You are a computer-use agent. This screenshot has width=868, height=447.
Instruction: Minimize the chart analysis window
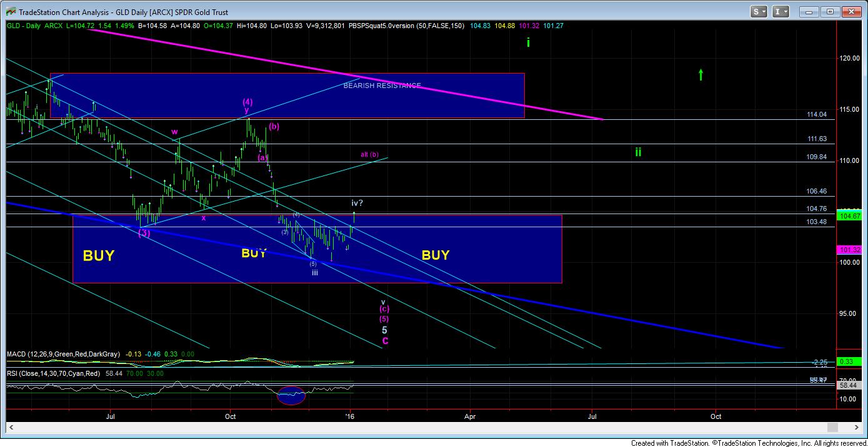[808, 11]
